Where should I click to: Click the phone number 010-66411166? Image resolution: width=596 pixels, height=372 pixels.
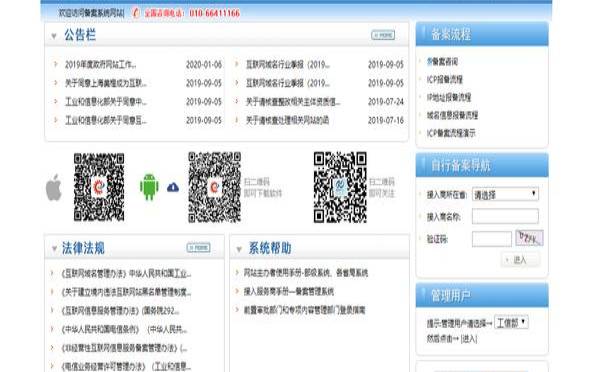tap(214, 13)
